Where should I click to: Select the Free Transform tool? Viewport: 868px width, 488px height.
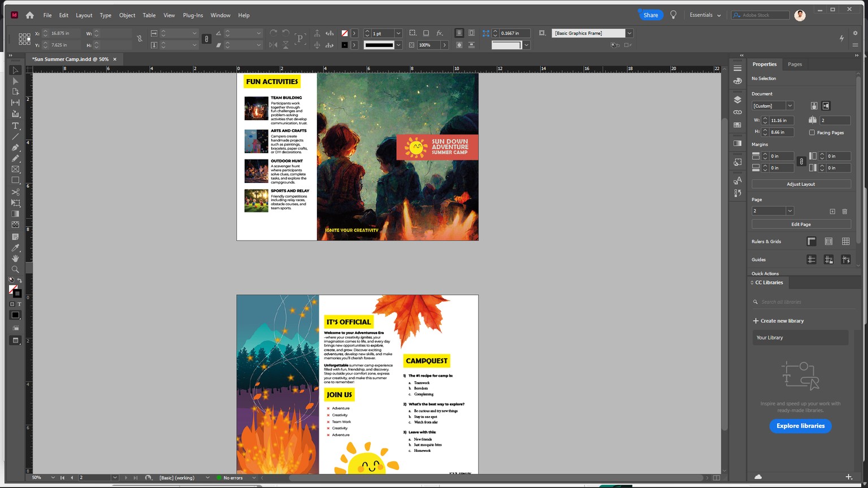(x=15, y=203)
